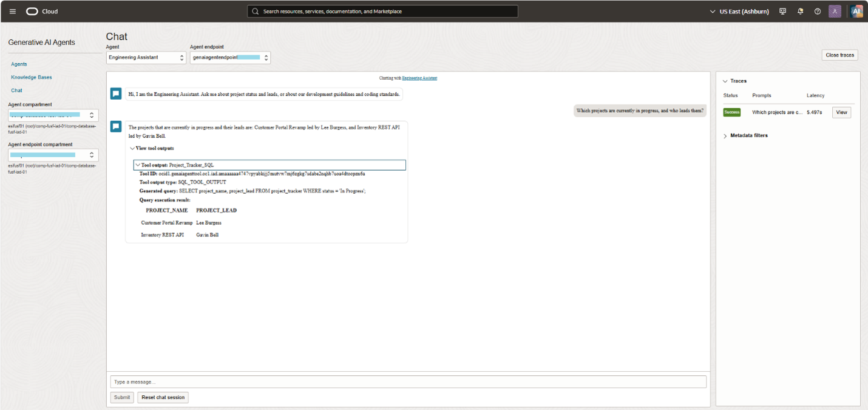Screen dimensions: 868x410
Task: Open the Agent dropdown showing Engineering Assistant
Action: pyautogui.click(x=146, y=57)
